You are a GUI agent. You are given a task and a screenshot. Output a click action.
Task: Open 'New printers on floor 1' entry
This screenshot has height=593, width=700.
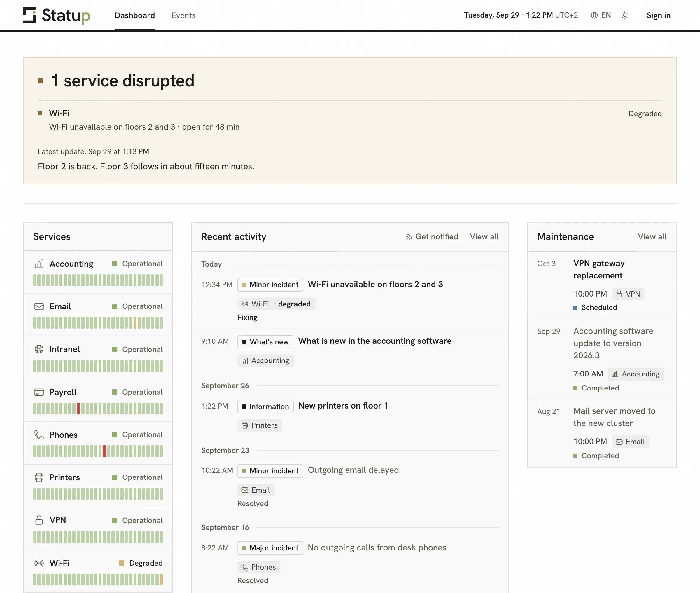(x=343, y=406)
